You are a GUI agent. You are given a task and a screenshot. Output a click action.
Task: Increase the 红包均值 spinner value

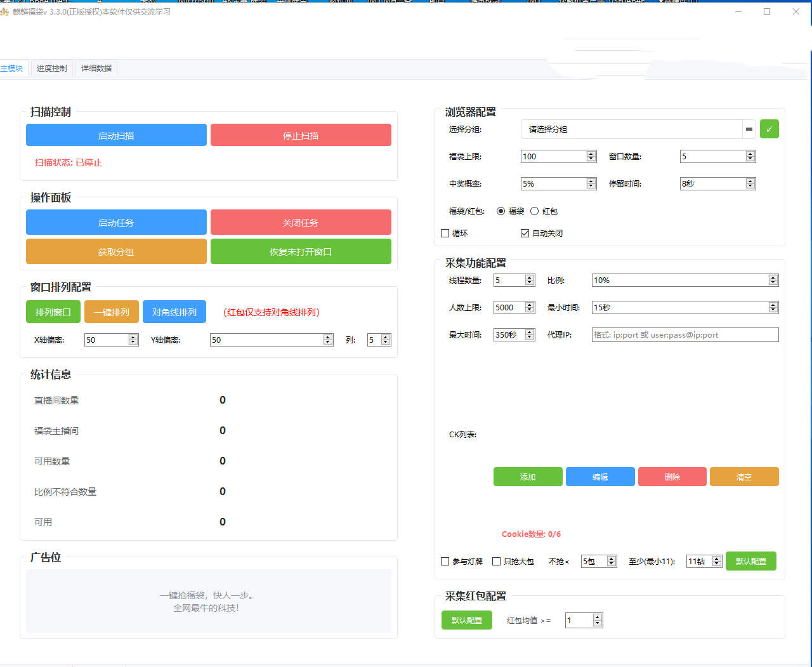(x=597, y=617)
